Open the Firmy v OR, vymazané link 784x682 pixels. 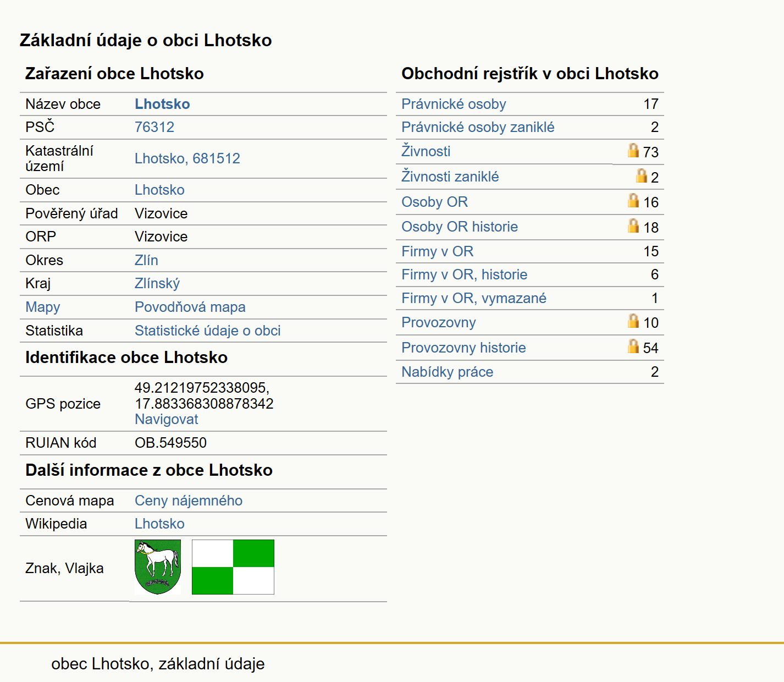pos(474,298)
